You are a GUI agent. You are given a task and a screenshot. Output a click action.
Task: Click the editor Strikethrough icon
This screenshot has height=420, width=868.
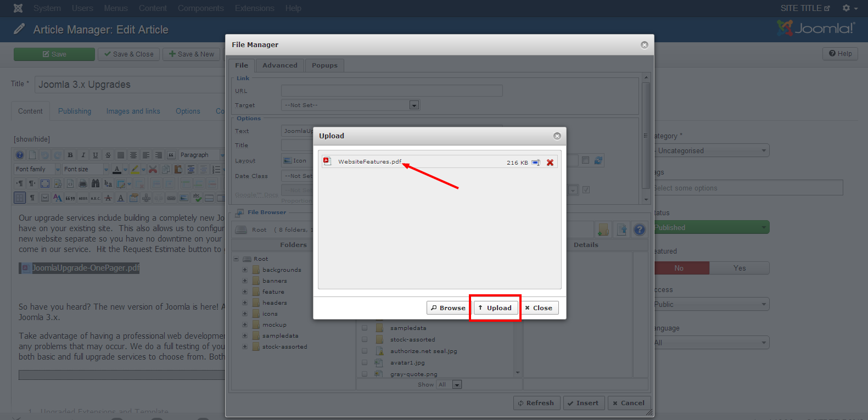pos(108,155)
